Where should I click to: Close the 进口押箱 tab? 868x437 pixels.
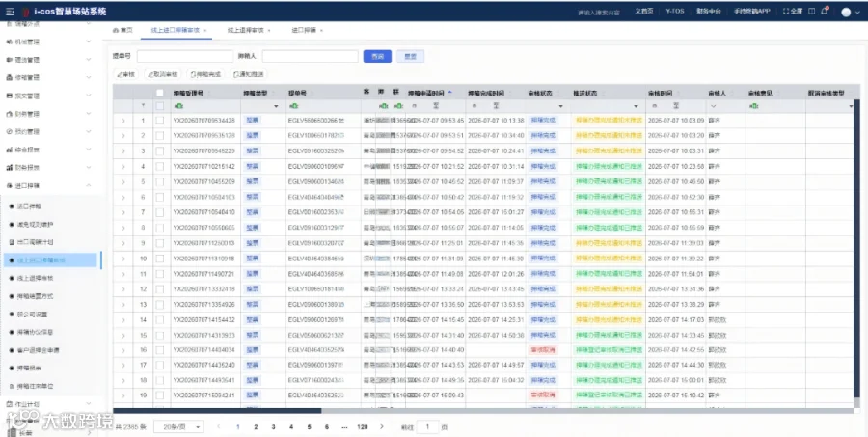tap(321, 30)
